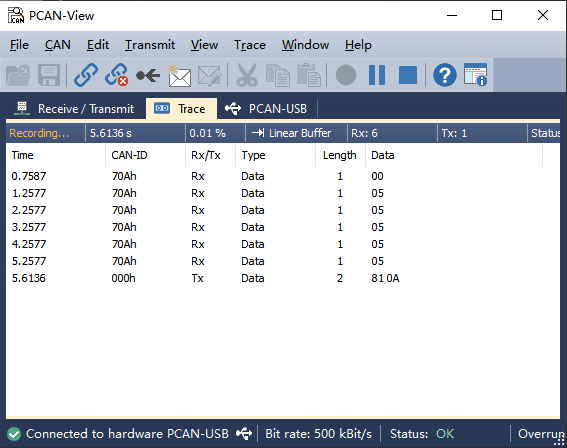
Task: Switch to the Receive / Transmit tab
Action: tap(74, 109)
